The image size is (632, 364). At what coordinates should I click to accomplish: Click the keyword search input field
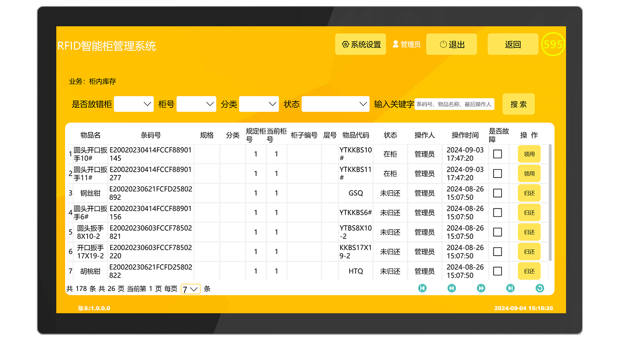454,104
